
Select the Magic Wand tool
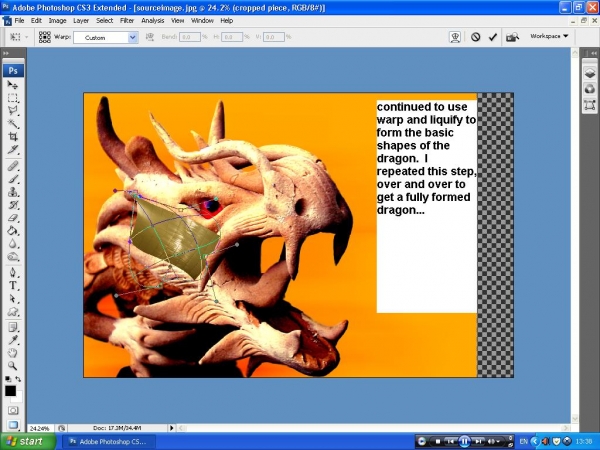(13, 124)
